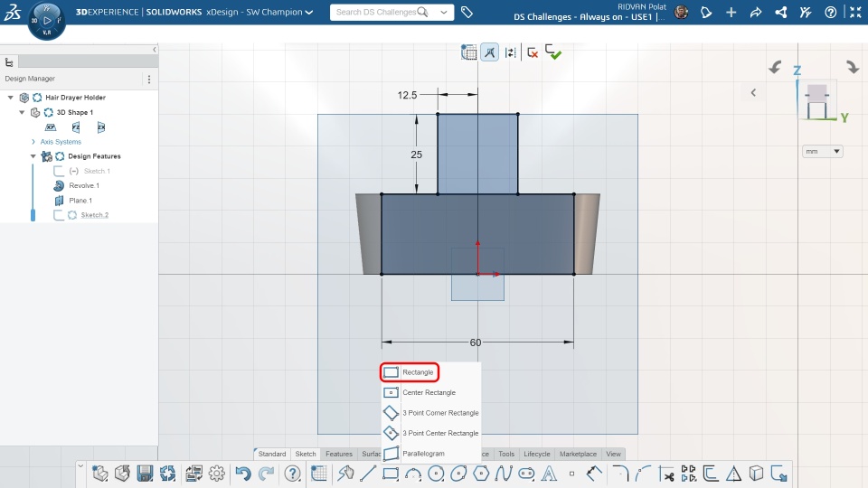Click the flip sketch arrows icon
The image size is (868, 488).
coord(510,52)
